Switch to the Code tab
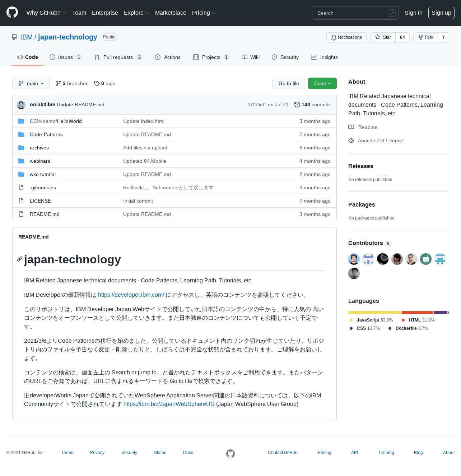Screen dimensions: 461x476 28,57
